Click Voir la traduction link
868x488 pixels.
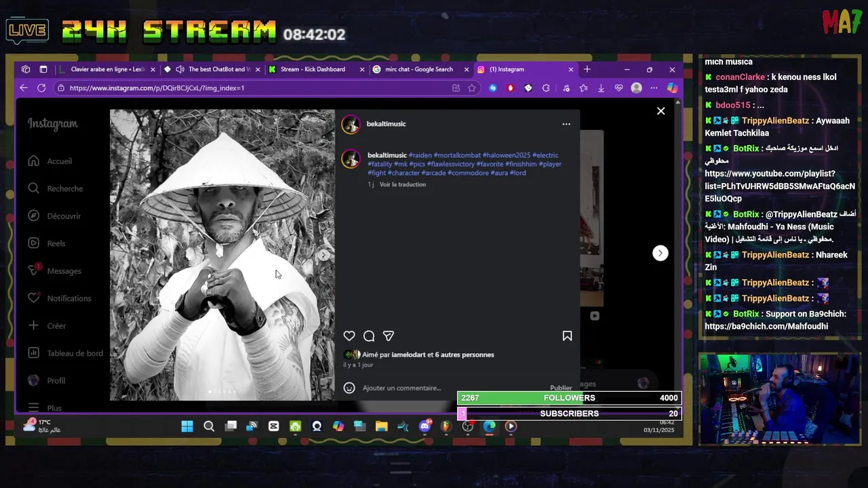[403, 184]
